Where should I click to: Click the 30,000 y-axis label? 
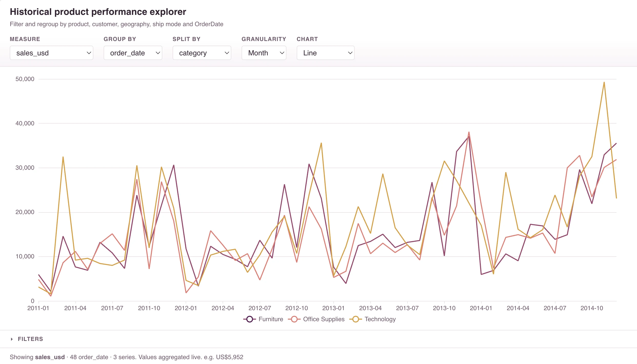25,168
